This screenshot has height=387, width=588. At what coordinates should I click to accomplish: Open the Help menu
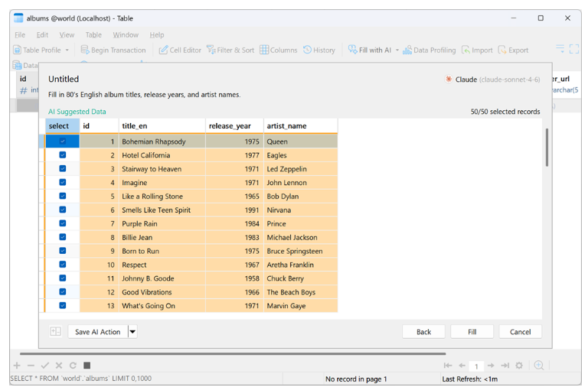click(157, 35)
